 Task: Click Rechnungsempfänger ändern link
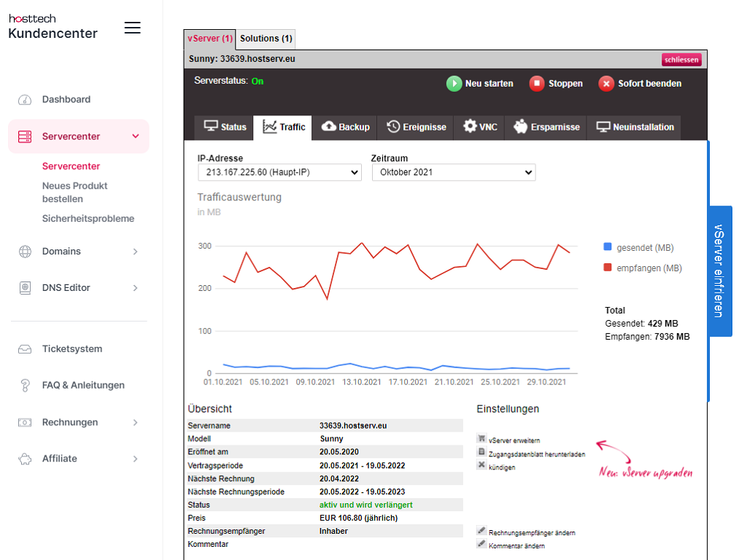(x=532, y=533)
